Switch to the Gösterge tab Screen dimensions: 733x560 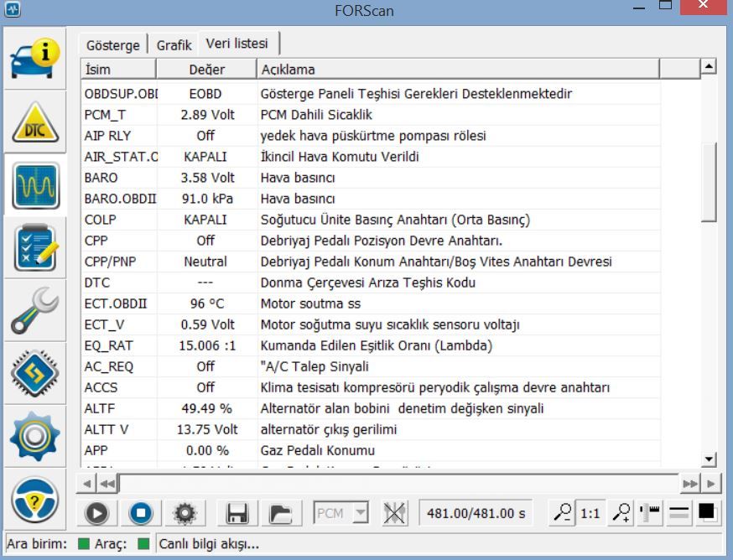click(112, 45)
